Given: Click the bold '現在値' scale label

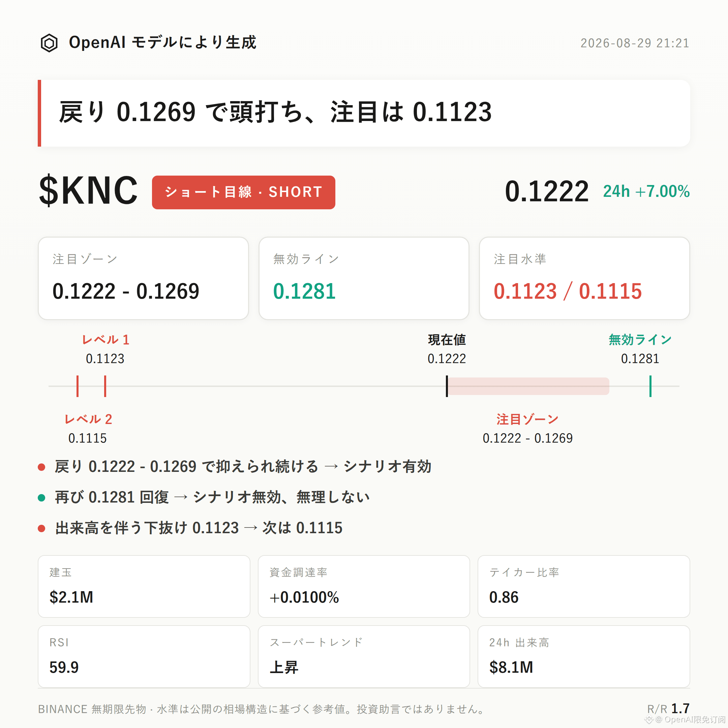Looking at the screenshot, I should (x=447, y=340).
